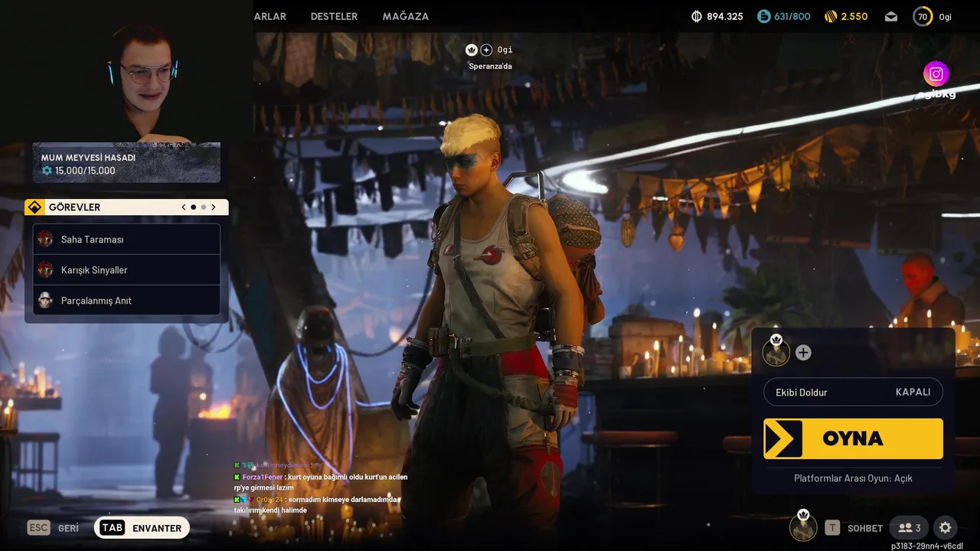Open the Parçalanmış Anıt quest

pyautogui.click(x=126, y=301)
